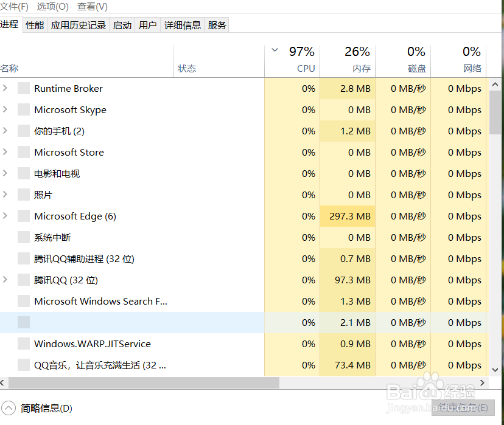Sort by the 状态 column header
This screenshot has width=504, height=425.
pyautogui.click(x=219, y=61)
